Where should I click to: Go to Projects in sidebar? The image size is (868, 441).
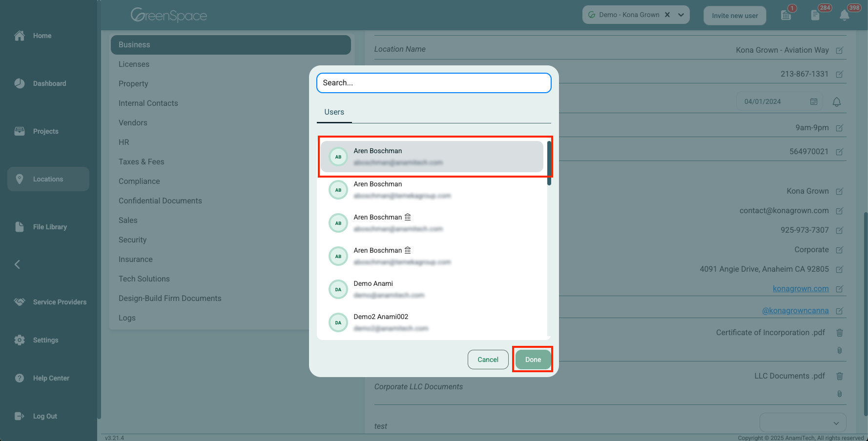[36, 131]
